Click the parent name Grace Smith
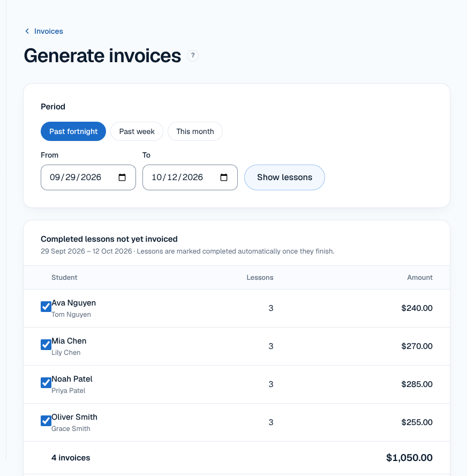 71,429
